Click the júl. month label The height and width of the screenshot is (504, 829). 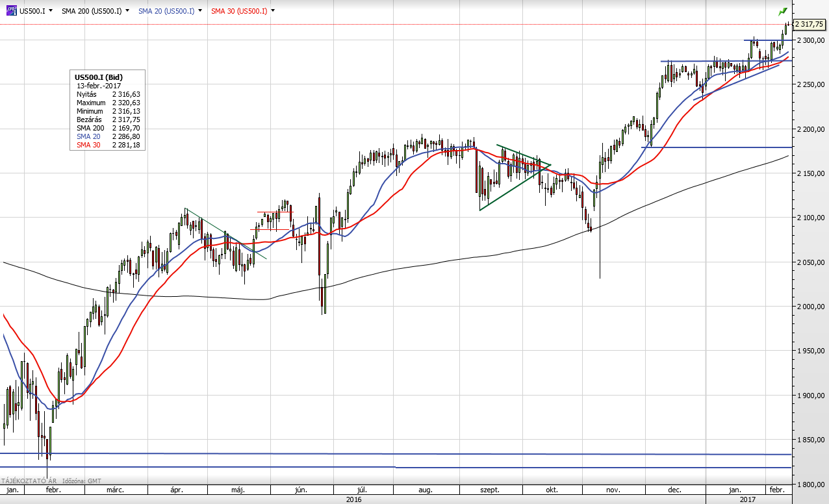363,490
